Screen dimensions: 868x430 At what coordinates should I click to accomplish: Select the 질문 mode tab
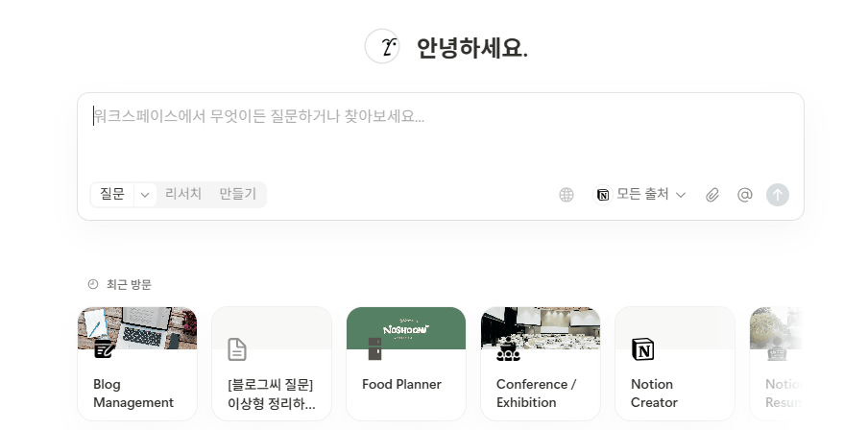(112, 194)
